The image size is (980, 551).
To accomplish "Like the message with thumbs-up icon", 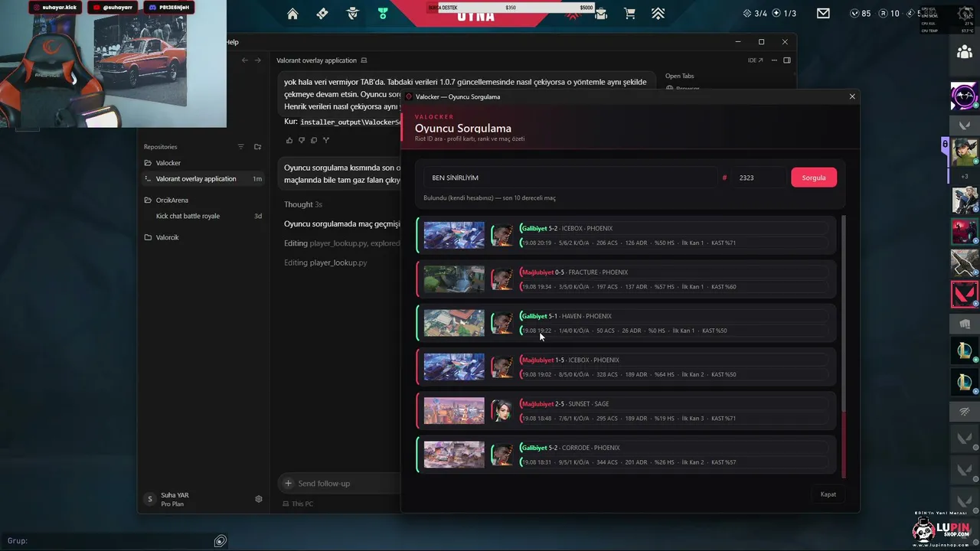I will 289,140.
